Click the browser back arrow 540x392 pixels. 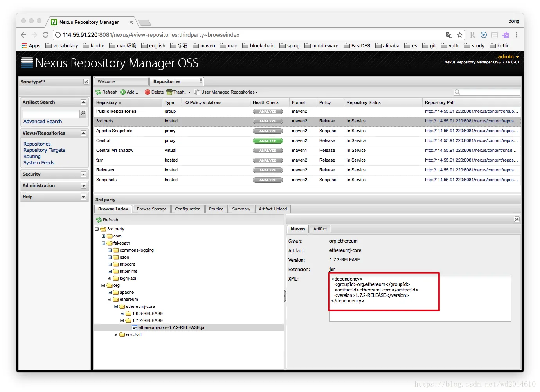[23, 35]
